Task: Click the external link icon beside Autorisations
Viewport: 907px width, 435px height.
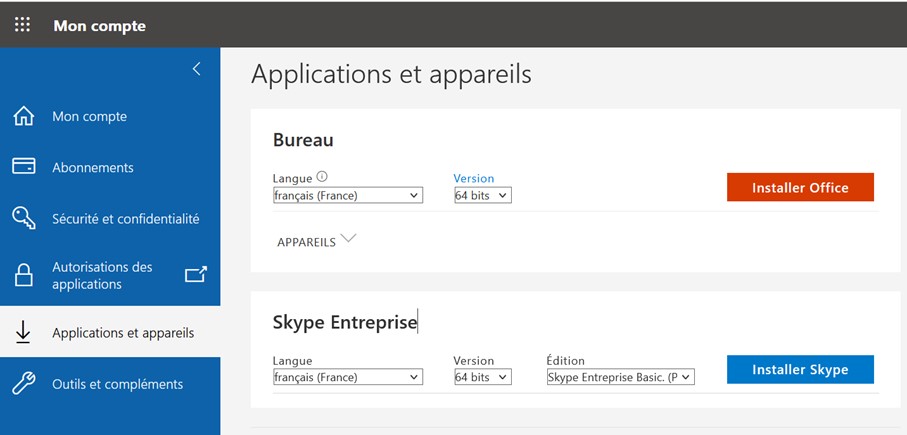Action: pos(196,274)
